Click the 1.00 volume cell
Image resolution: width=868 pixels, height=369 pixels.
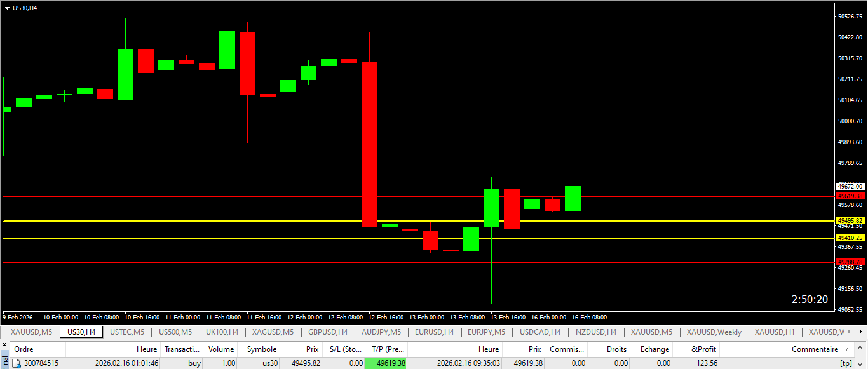click(227, 363)
